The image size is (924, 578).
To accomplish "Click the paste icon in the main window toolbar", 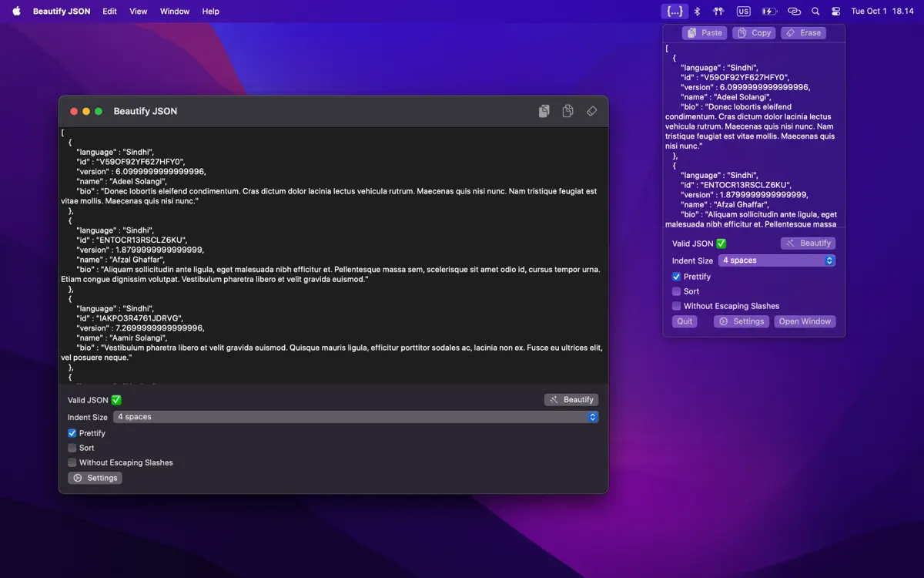I will (x=544, y=111).
